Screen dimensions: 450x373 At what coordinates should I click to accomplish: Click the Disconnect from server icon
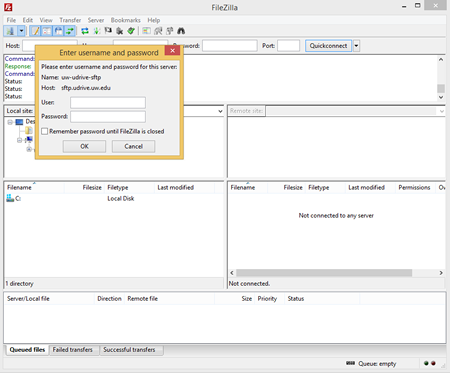119,31
